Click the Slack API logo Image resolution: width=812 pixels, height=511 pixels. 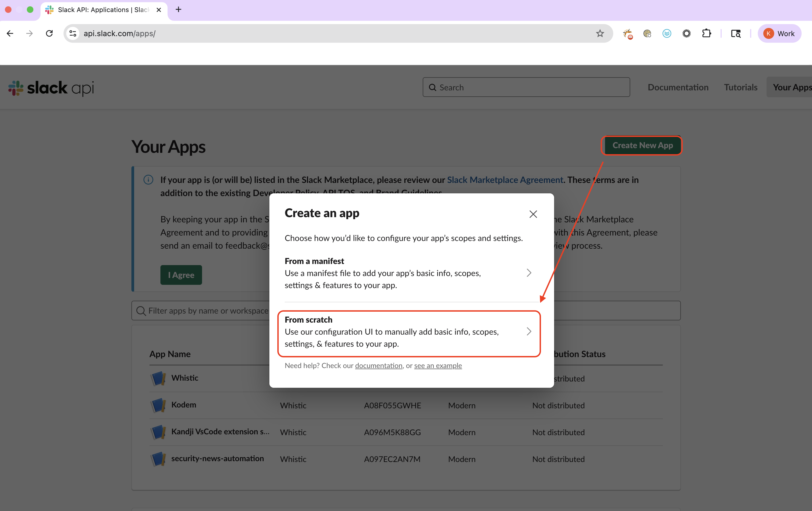pyautogui.click(x=51, y=88)
